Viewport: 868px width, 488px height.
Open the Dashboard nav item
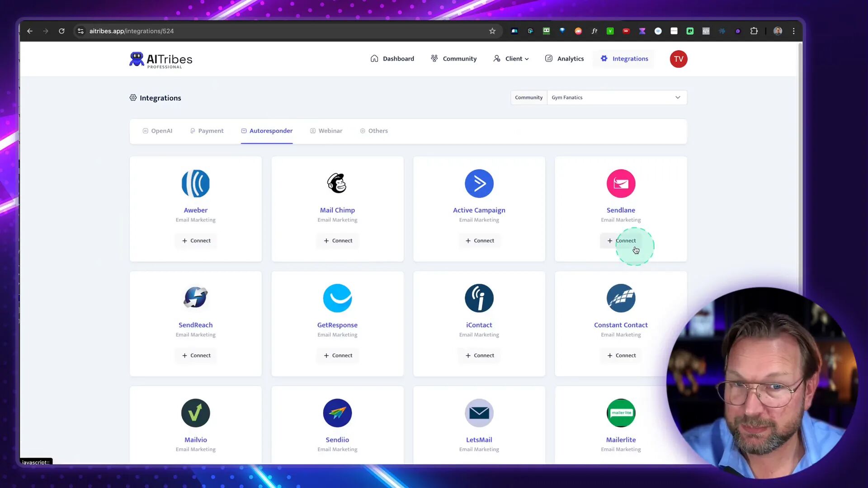(392, 59)
